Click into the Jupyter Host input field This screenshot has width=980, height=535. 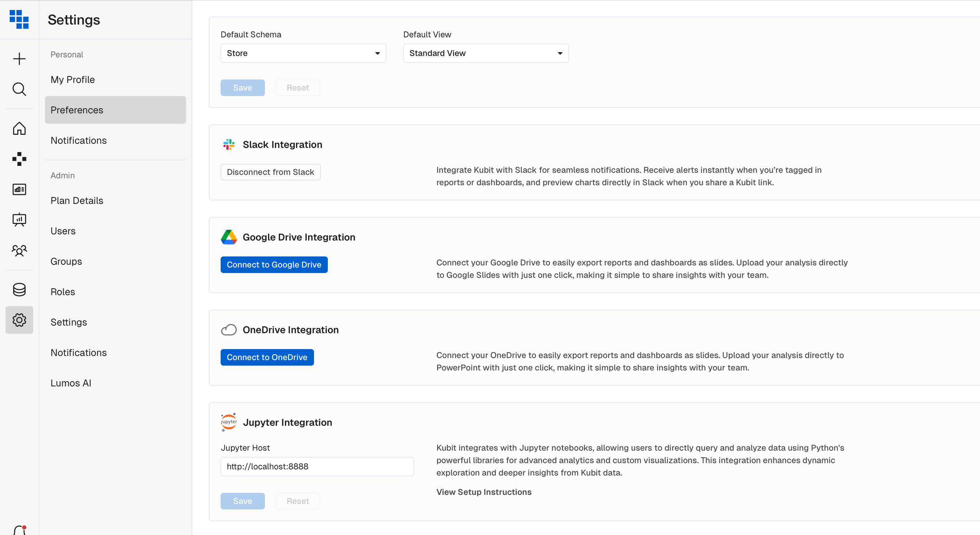pyautogui.click(x=317, y=467)
